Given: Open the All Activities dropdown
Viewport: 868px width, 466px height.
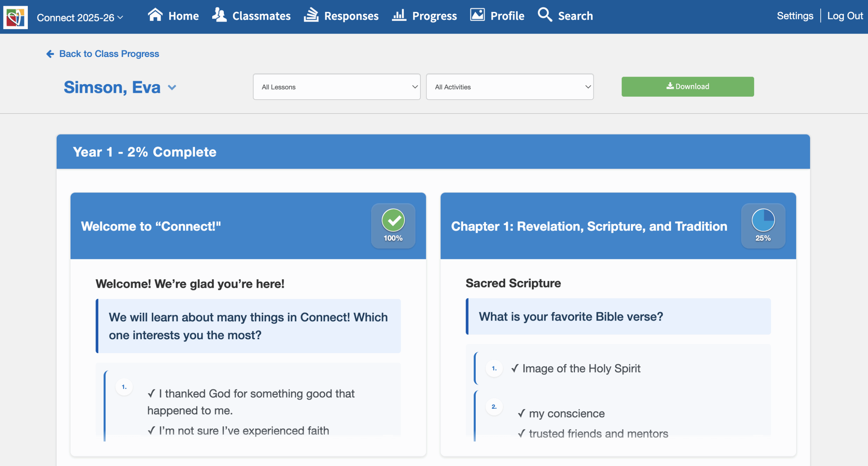Looking at the screenshot, I should [x=509, y=87].
